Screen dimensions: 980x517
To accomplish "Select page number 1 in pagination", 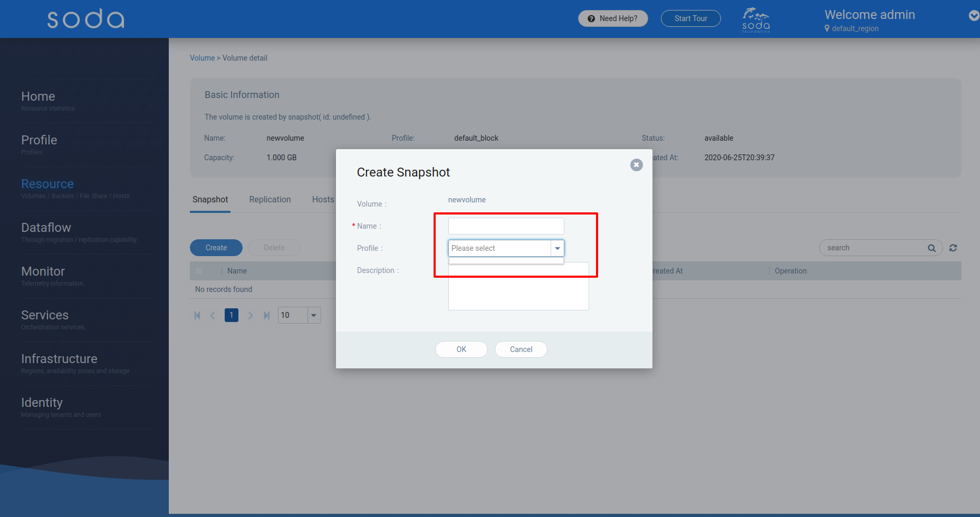I will [x=231, y=315].
